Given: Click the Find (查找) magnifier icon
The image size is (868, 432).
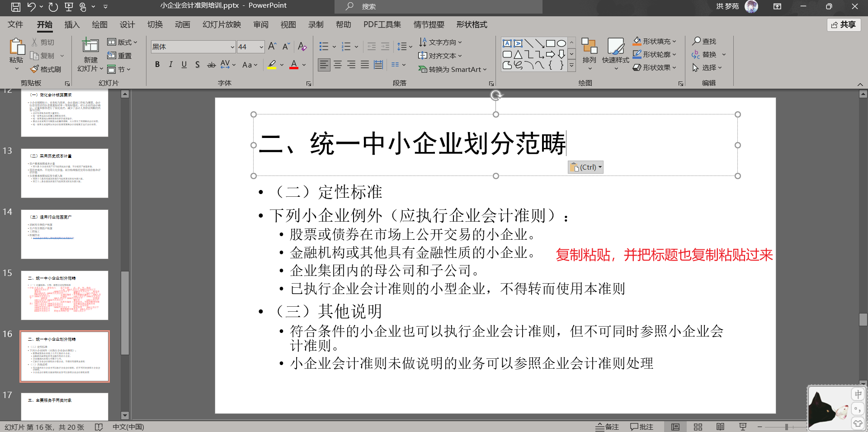Looking at the screenshot, I should tap(696, 41).
